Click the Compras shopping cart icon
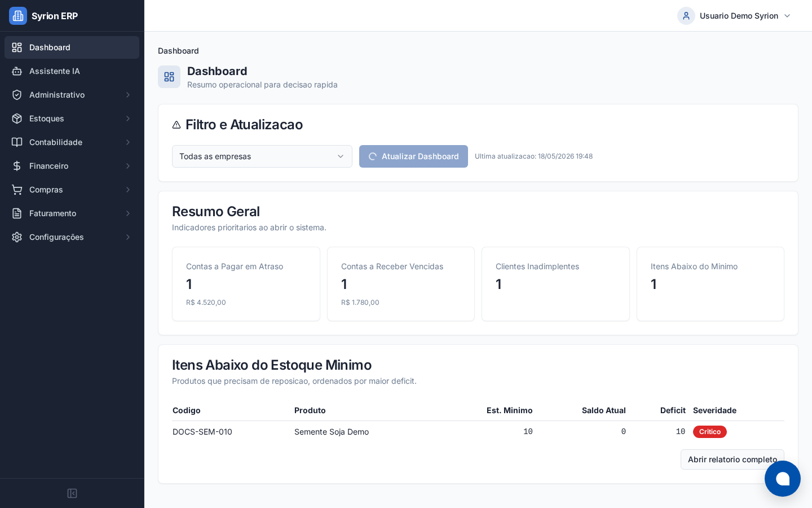The image size is (812, 508). (x=17, y=190)
